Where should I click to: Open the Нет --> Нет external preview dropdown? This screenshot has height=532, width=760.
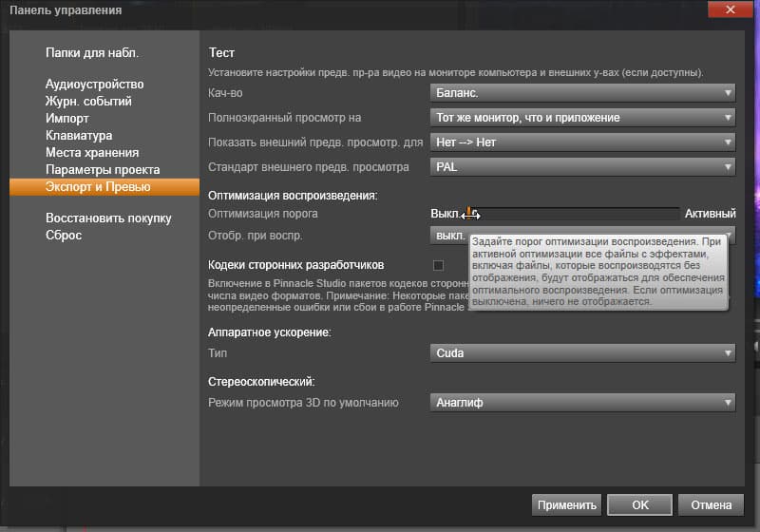point(582,142)
